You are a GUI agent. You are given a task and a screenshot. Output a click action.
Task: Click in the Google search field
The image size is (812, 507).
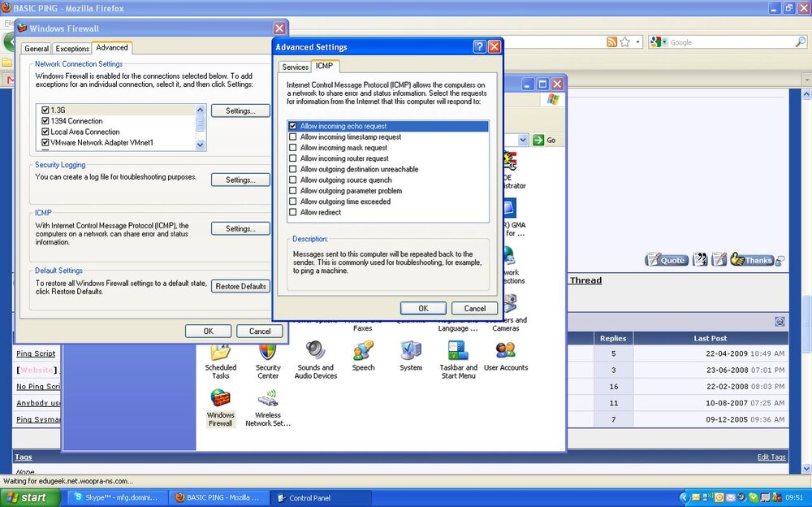click(x=732, y=42)
